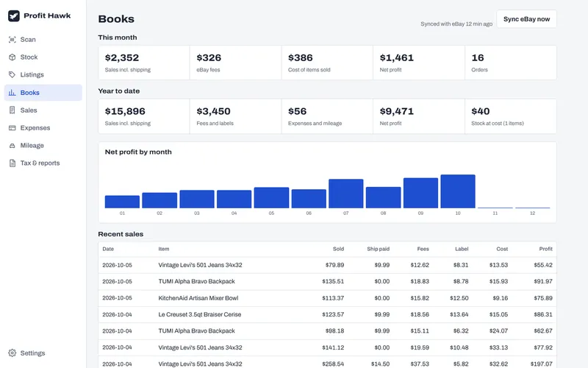Click the $56 Expenses and mileage card

(327, 116)
